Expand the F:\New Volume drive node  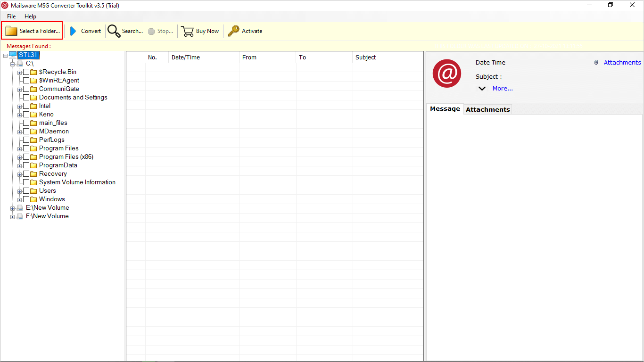click(x=13, y=217)
